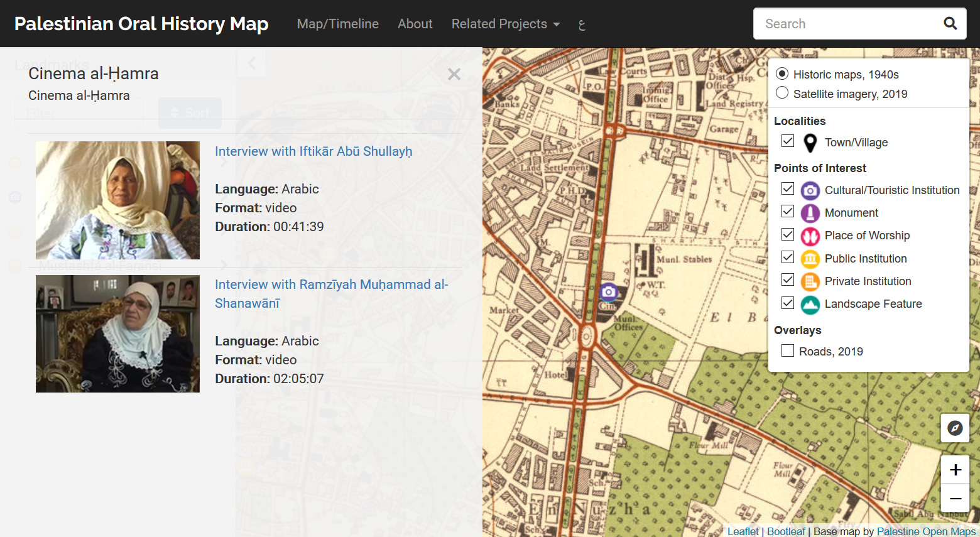Select Satellite imagery, 2019 radio option
Viewport: 980px width, 537px height.
782,93
